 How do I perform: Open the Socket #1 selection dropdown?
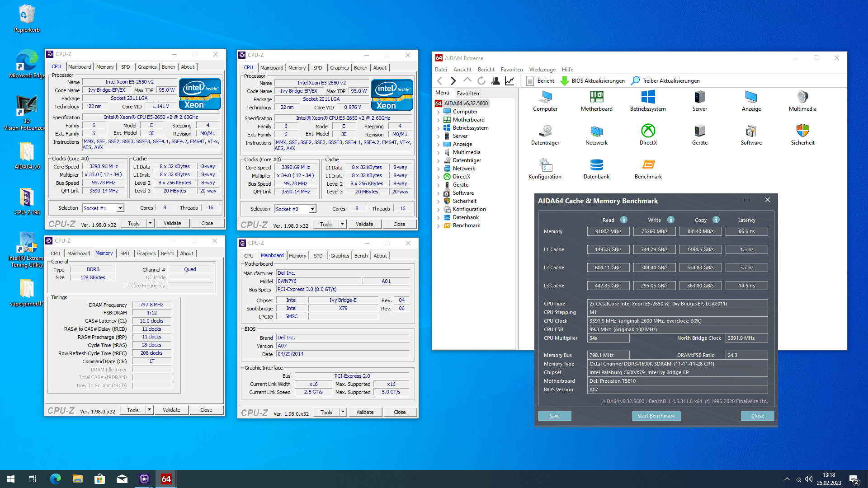pos(120,208)
